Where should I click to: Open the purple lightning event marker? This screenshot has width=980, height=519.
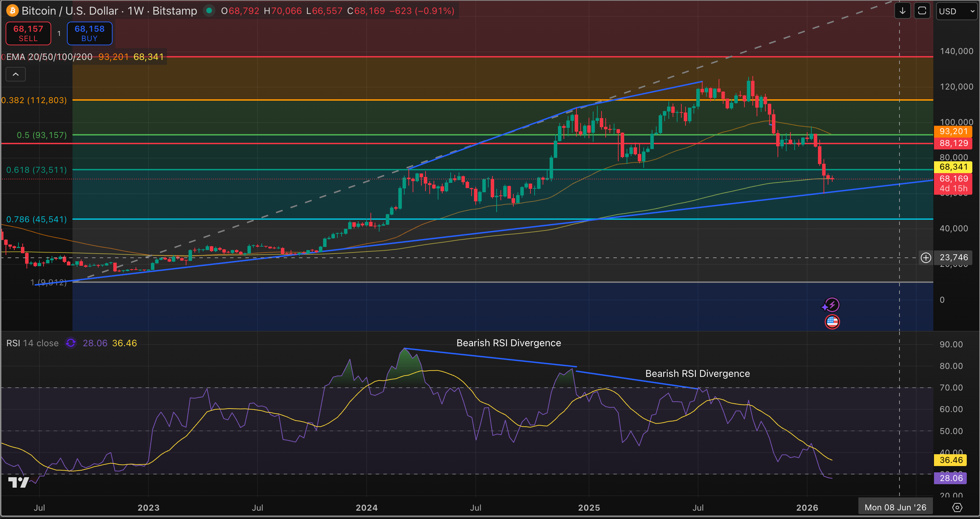[x=832, y=305]
